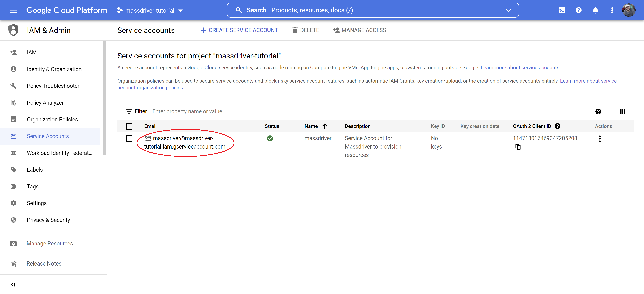Screen dimensions: 644x294
Task: Click the Organization Policies menu item
Action: 52,120
